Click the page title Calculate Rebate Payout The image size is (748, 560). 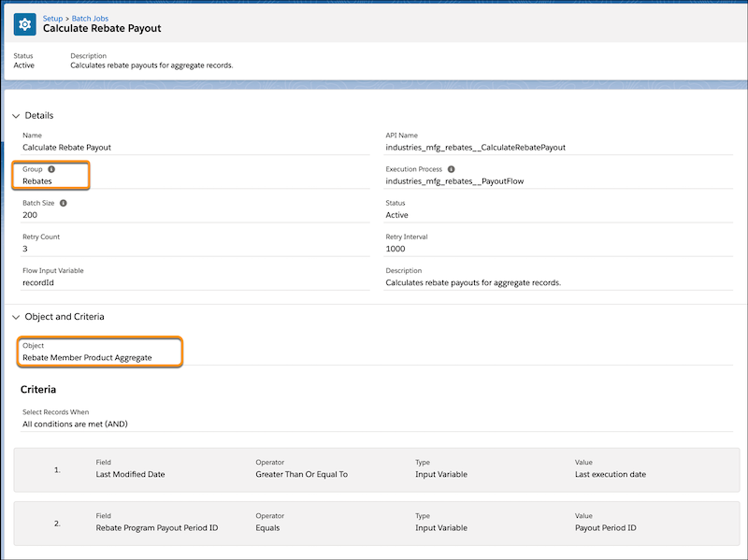(102, 29)
